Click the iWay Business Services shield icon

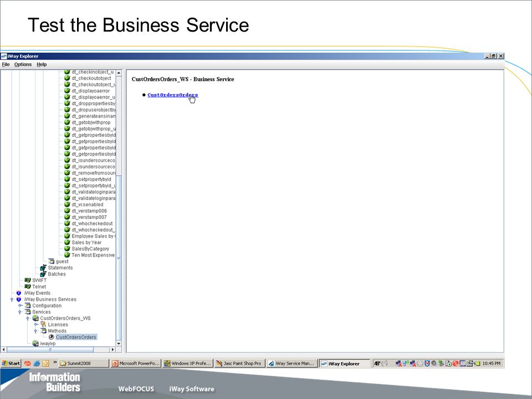19,299
